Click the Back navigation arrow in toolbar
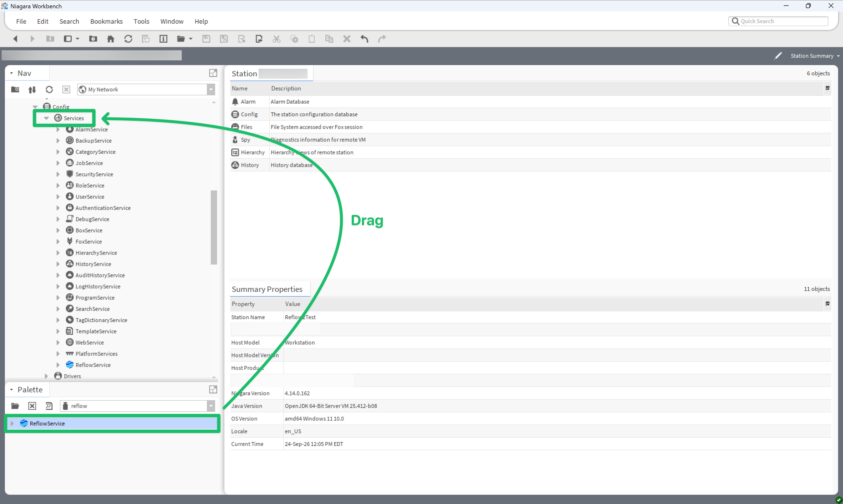The width and height of the screenshot is (843, 504). coord(15,39)
